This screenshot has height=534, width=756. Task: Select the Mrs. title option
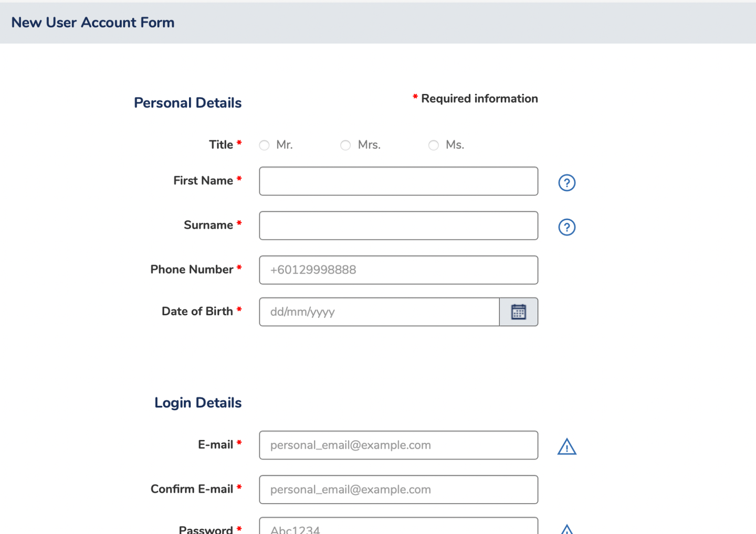point(345,145)
